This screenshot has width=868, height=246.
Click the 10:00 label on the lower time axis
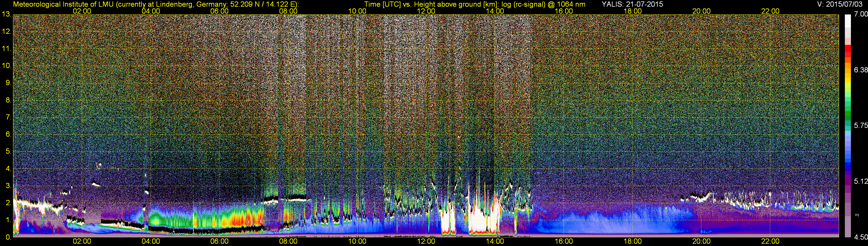coord(357,241)
